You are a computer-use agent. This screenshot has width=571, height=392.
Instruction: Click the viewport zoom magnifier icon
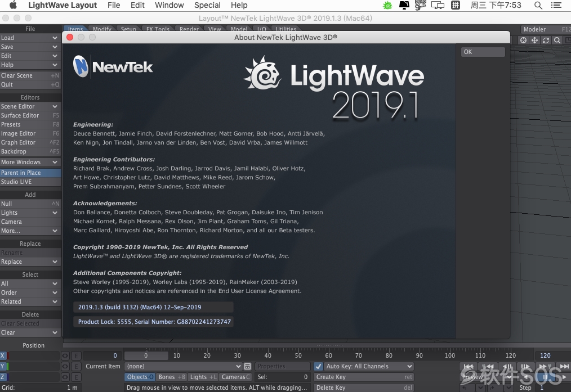[557, 40]
